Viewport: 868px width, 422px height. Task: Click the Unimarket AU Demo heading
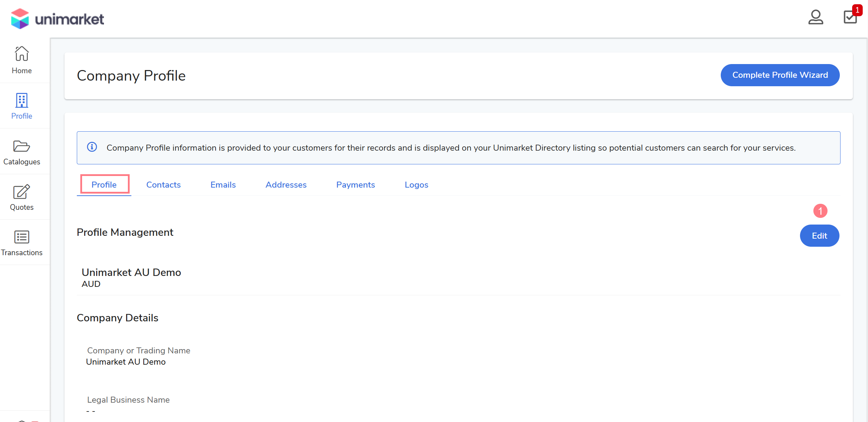(131, 272)
